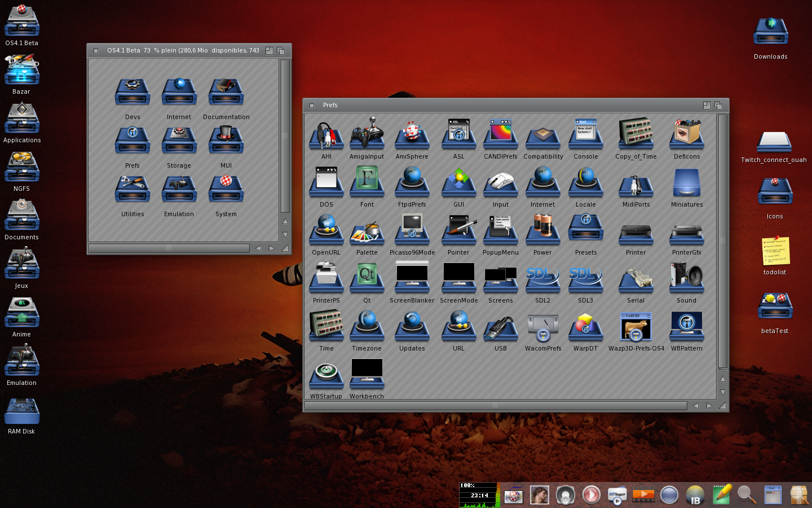
Task: Launch MPlayer from the dock
Action: pyautogui.click(x=617, y=494)
